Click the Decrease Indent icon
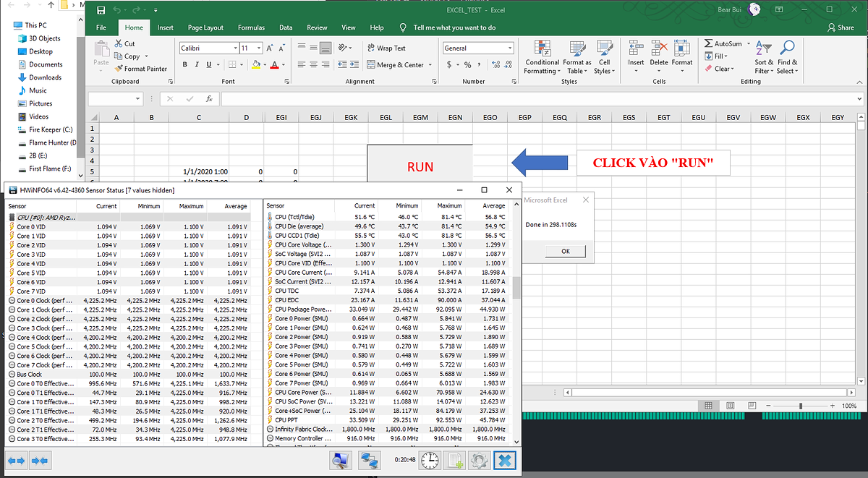 tap(344, 64)
